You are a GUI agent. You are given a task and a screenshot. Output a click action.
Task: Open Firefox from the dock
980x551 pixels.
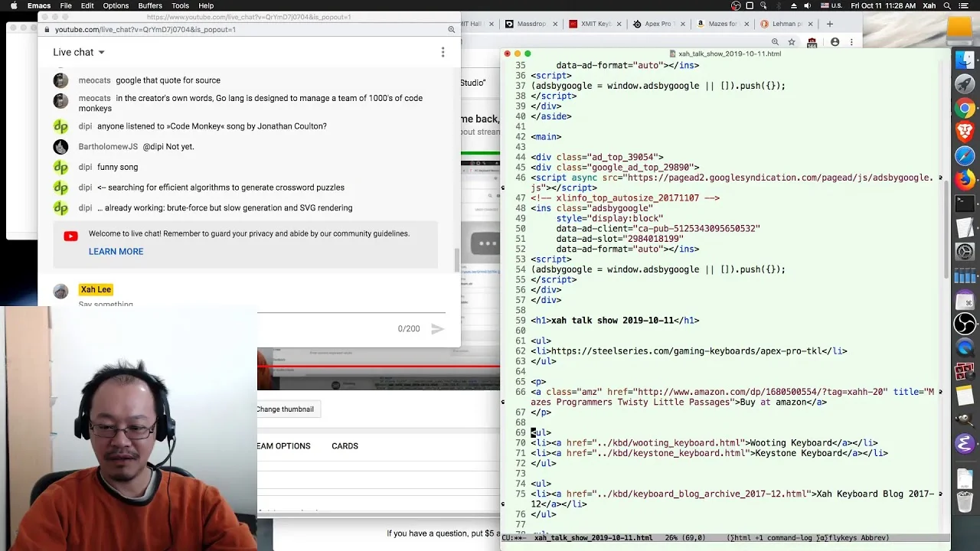965,180
